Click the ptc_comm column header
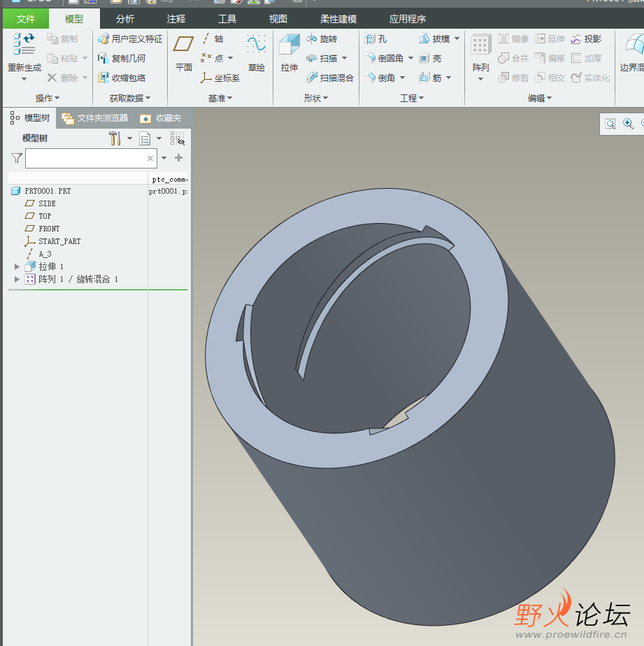This screenshot has width=644, height=646. click(x=169, y=179)
